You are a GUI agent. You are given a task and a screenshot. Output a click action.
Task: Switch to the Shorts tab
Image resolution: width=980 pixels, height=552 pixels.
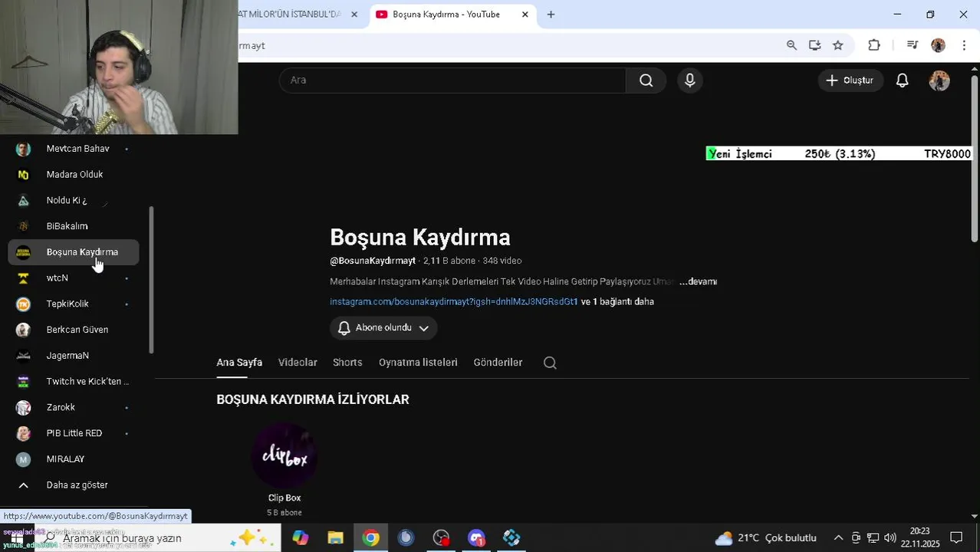[x=347, y=363]
